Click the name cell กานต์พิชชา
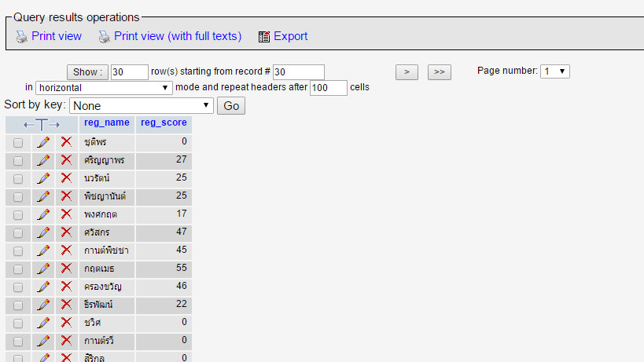The width and height of the screenshot is (644, 362). point(107,250)
